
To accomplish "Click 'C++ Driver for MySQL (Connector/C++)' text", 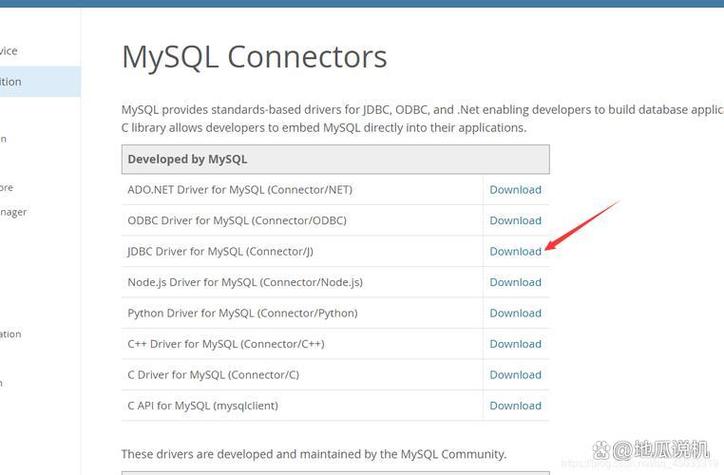I will click(x=226, y=344).
